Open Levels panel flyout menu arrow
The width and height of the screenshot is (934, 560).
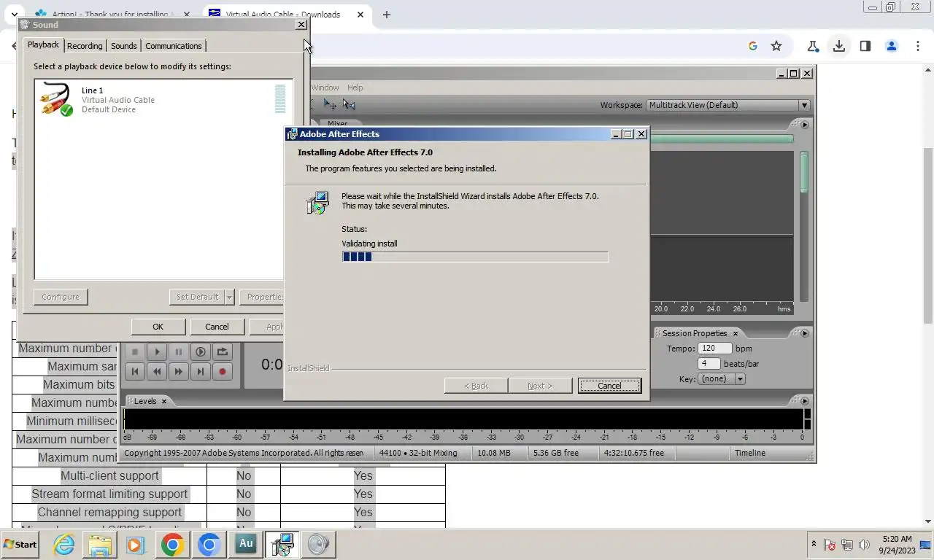(805, 401)
